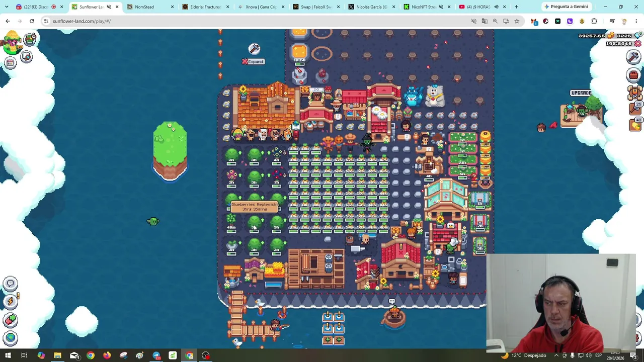Click the block bucks gem icon
Screen dimensions: 644x362
(638, 36)
